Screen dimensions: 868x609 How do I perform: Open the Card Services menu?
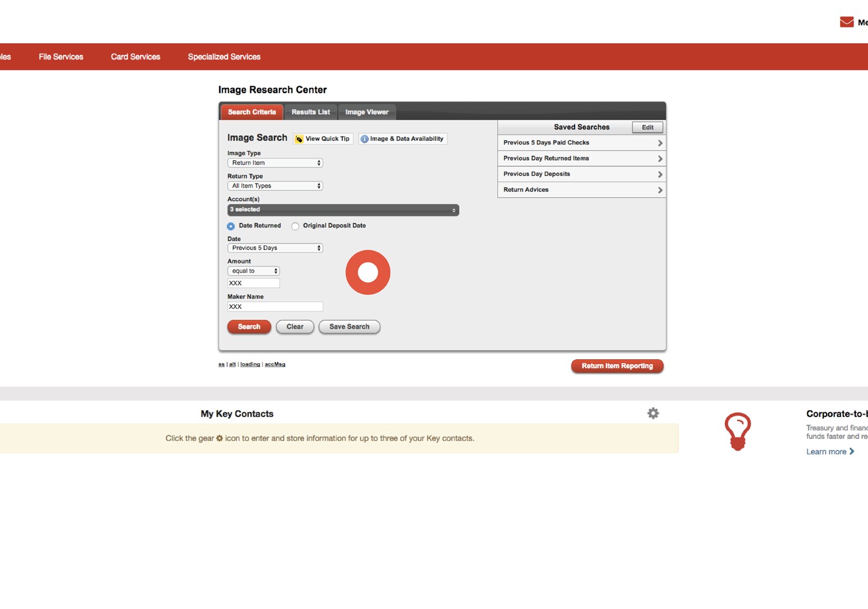pos(135,57)
